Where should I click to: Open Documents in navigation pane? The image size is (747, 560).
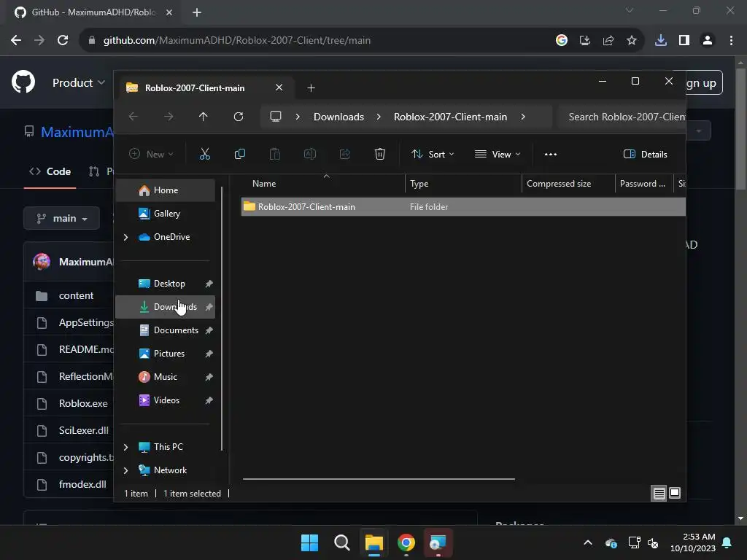166,330
